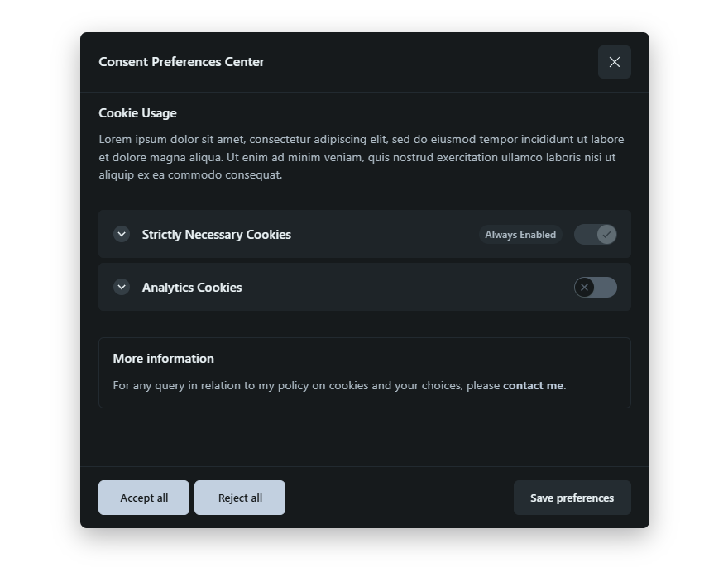Click the More information heading
Viewport: 728px width, 572px height.
click(x=163, y=359)
